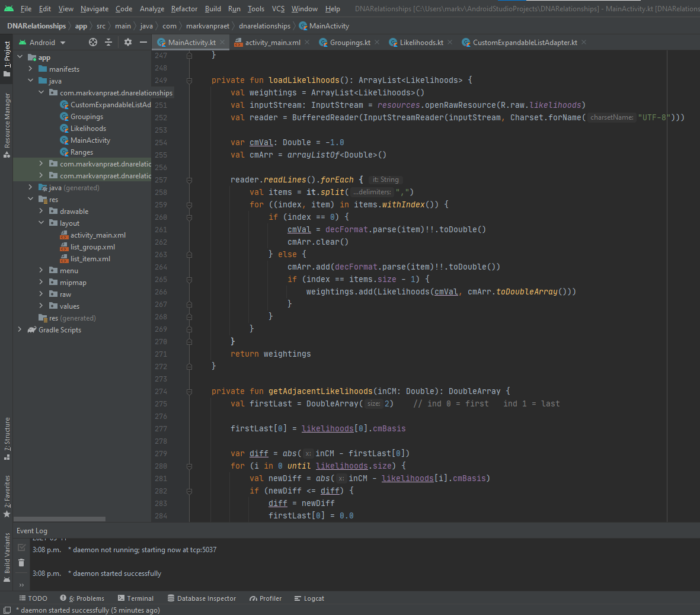Click the Select Opened File target icon
The image size is (700, 615).
point(93,42)
